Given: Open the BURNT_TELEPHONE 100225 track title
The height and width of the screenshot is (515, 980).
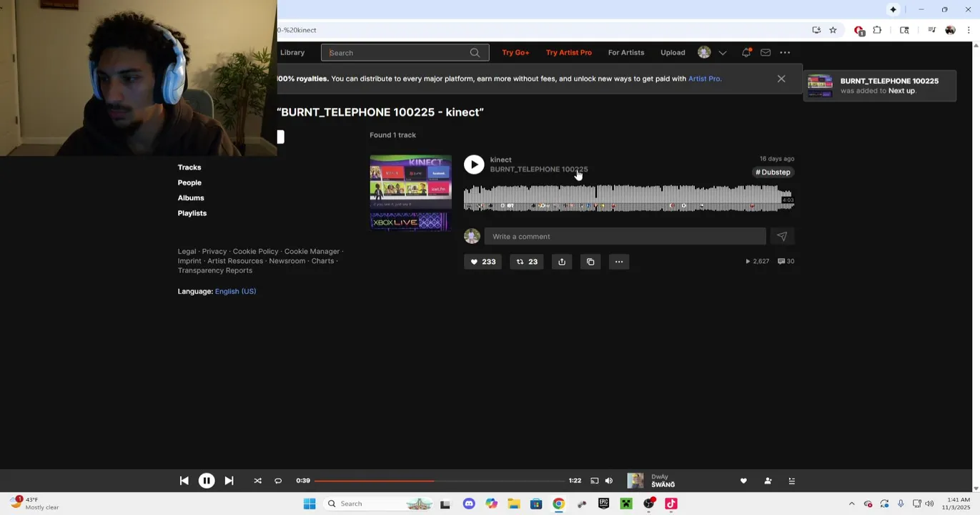Looking at the screenshot, I should tap(538, 170).
